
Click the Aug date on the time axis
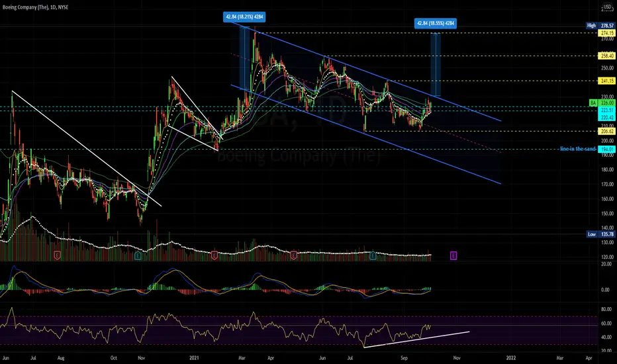click(61, 358)
